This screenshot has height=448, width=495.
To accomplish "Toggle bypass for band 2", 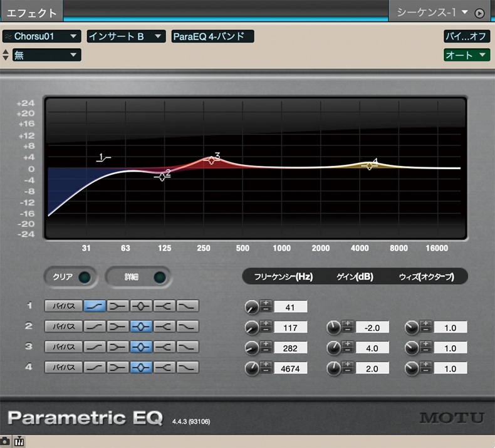I will 63,326.
